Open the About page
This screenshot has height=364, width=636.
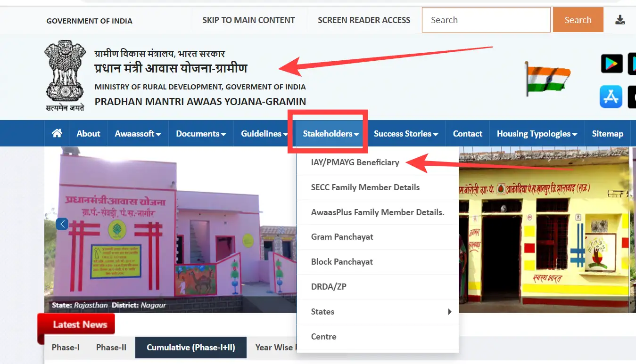[x=89, y=133]
